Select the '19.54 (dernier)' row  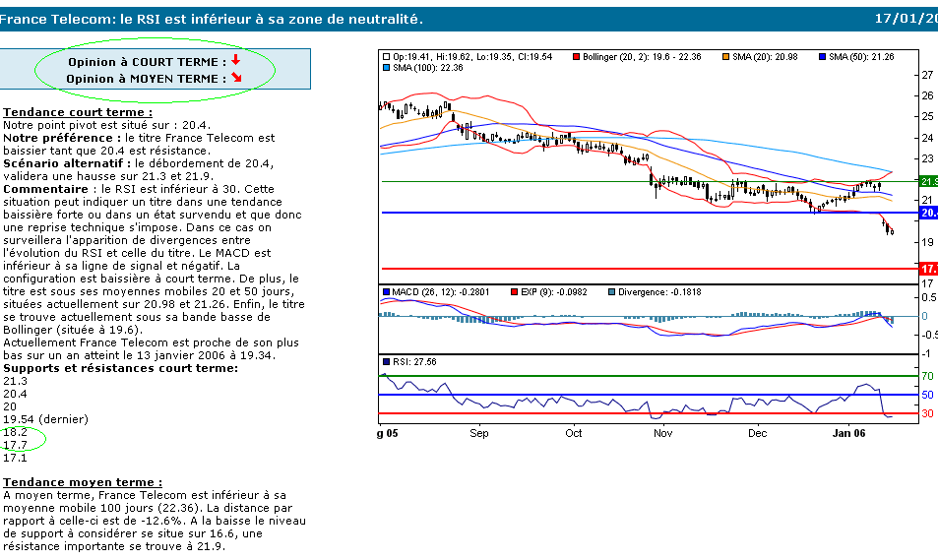(45, 419)
